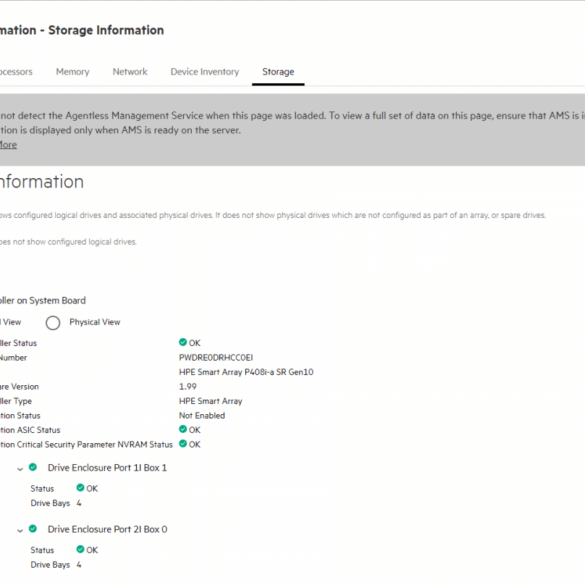Click the NVRAM Status green OK icon
This screenshot has height=585, width=585.
coord(183,444)
